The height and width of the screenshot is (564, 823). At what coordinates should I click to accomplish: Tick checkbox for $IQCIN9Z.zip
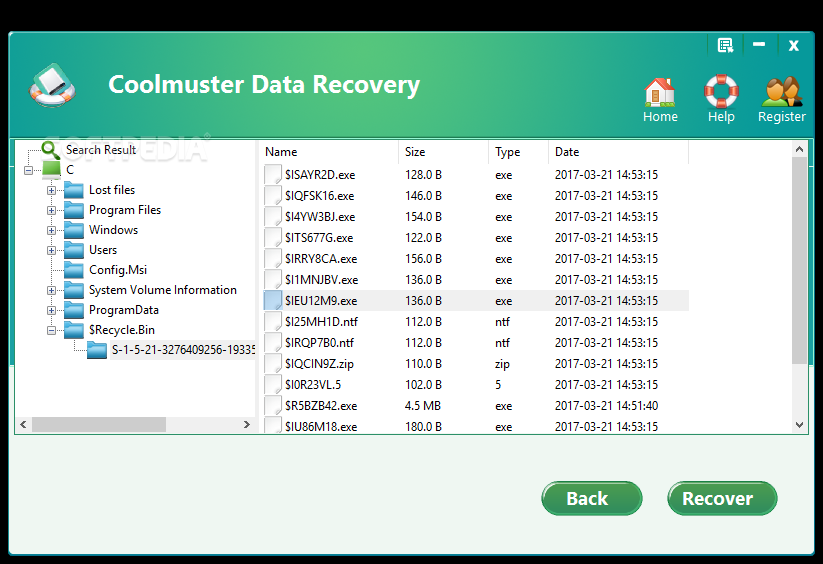(x=273, y=364)
